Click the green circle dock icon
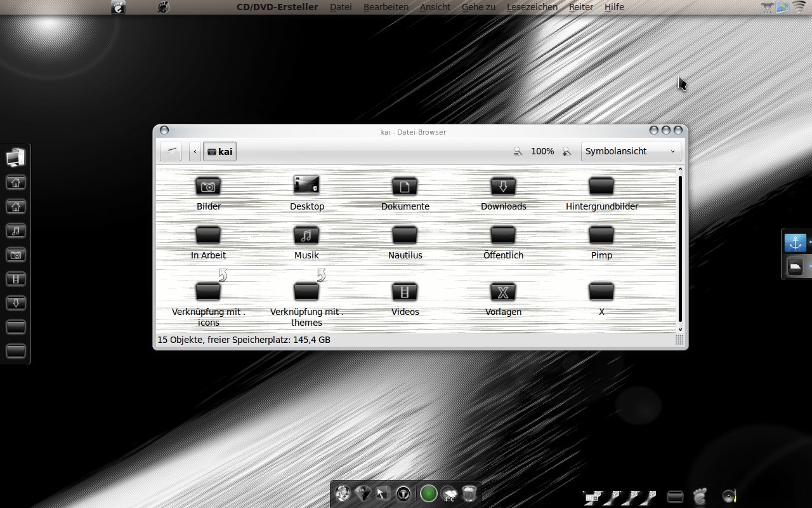This screenshot has height=508, width=812. click(x=429, y=493)
